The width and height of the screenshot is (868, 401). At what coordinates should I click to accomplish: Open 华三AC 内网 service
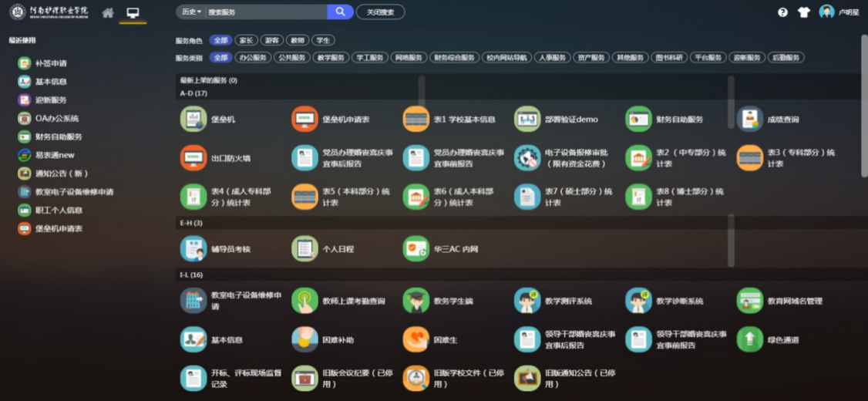[440, 248]
